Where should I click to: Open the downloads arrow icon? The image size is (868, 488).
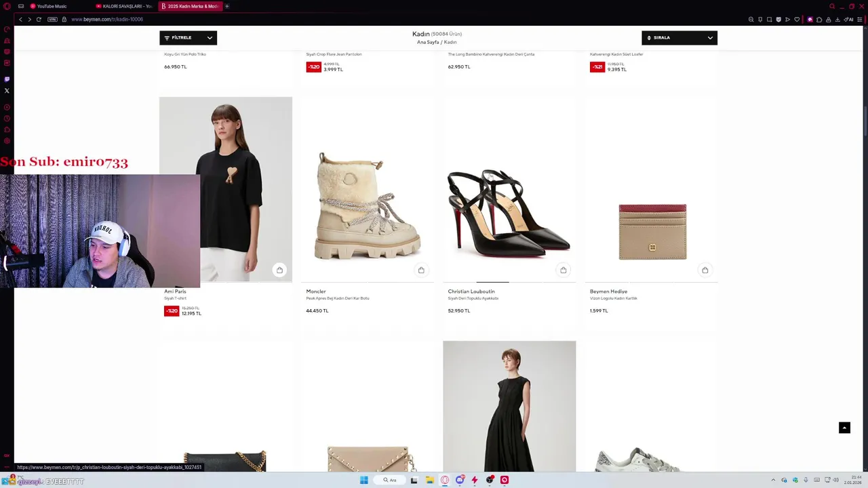[837, 19]
